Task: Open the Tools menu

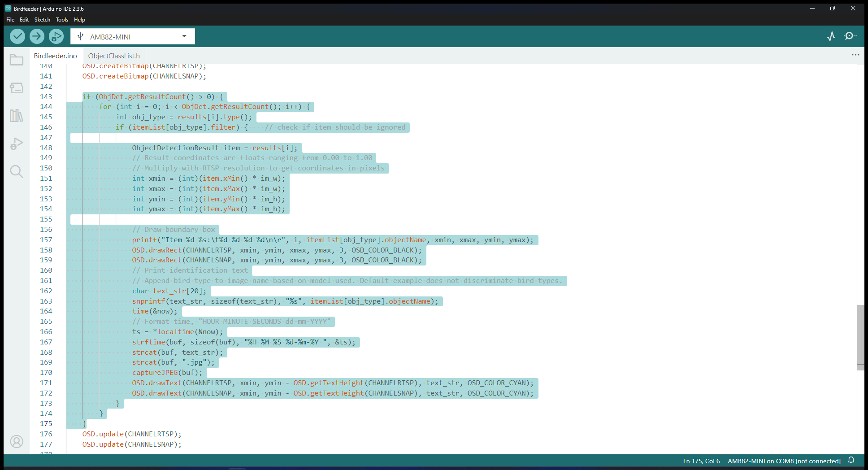Action: coord(62,20)
